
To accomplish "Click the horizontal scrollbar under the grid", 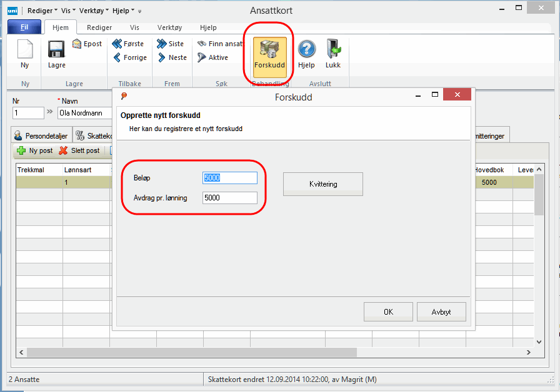I will (187, 353).
